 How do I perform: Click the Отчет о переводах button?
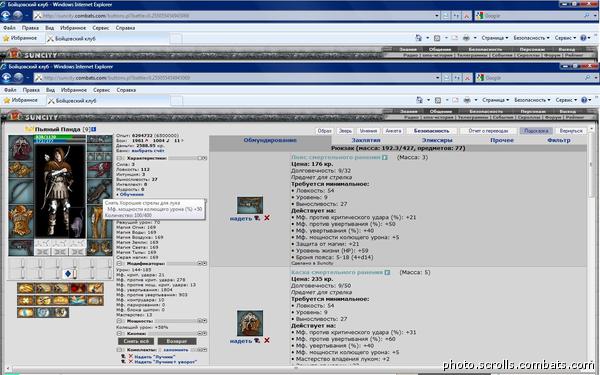click(x=488, y=131)
